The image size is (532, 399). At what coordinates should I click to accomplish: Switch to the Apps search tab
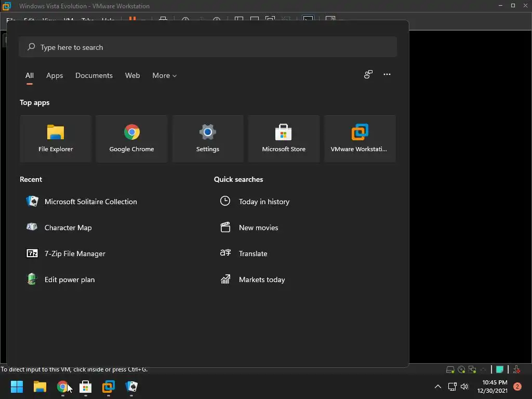(x=55, y=76)
